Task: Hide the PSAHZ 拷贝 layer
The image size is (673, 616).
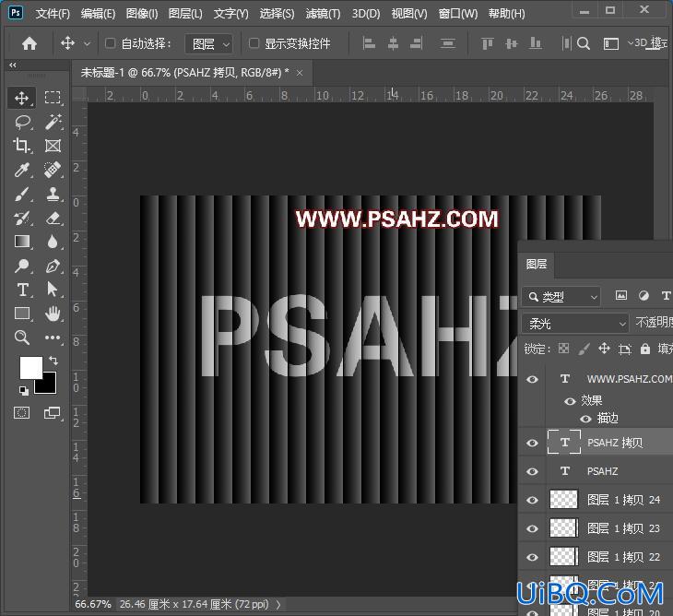Action: pyautogui.click(x=532, y=443)
